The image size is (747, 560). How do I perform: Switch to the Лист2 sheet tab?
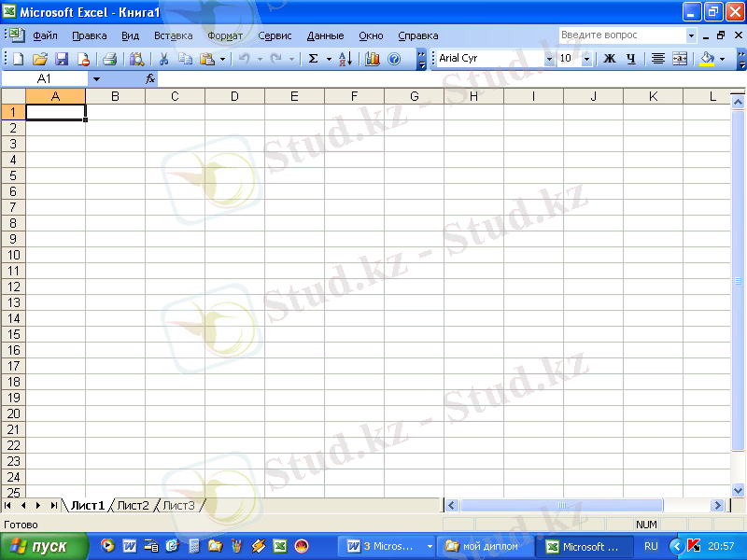tap(133, 505)
